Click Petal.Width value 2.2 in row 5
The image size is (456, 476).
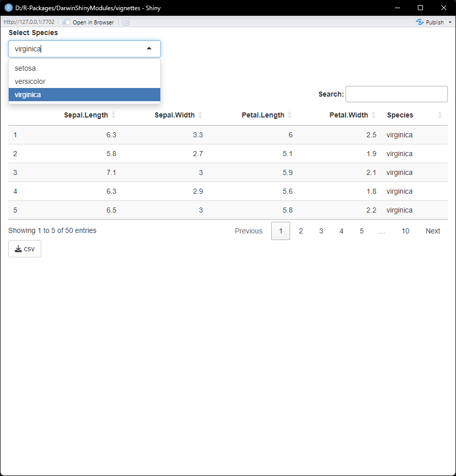click(371, 210)
